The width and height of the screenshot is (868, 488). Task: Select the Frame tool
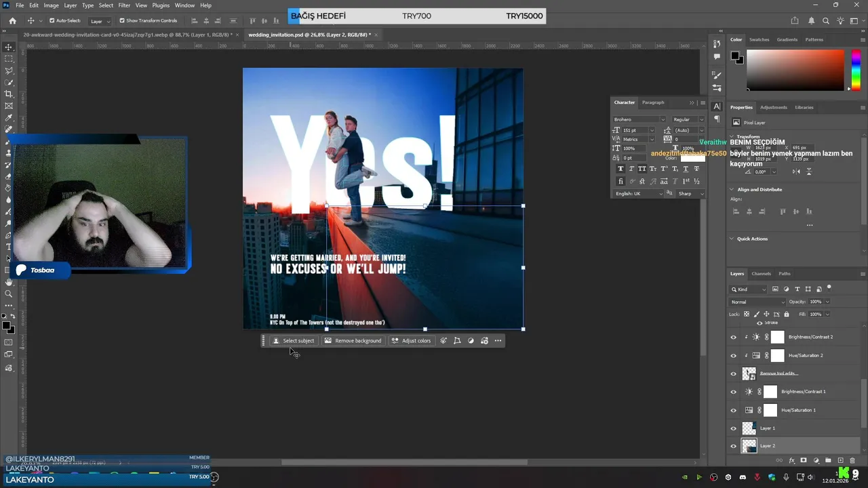point(9,106)
